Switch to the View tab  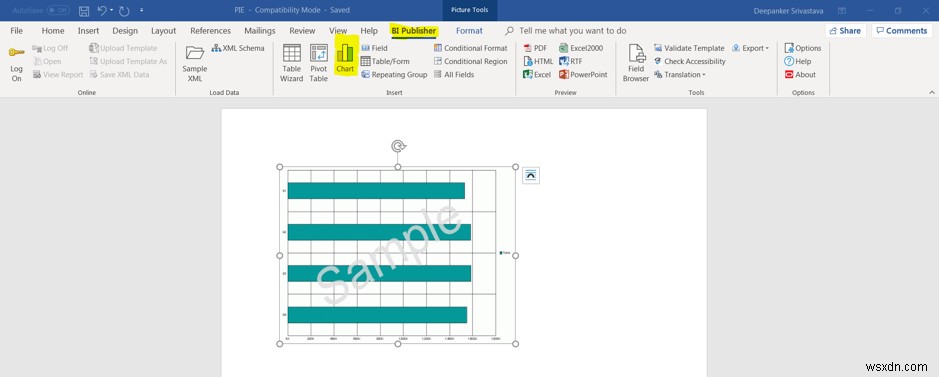338,31
